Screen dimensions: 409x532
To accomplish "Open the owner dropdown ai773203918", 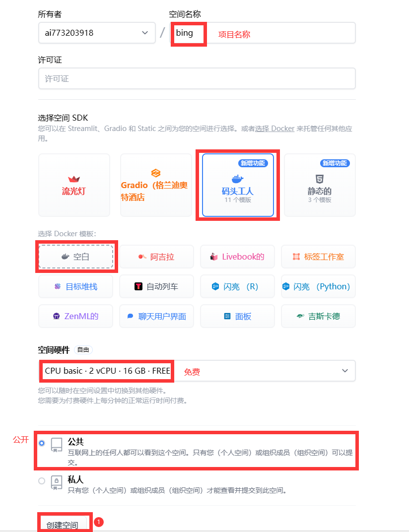I will [97, 33].
